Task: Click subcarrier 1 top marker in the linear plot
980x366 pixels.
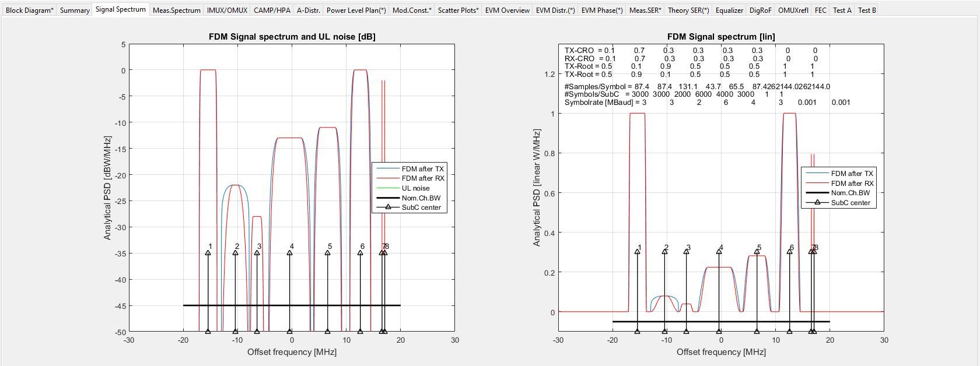Action: (x=637, y=251)
